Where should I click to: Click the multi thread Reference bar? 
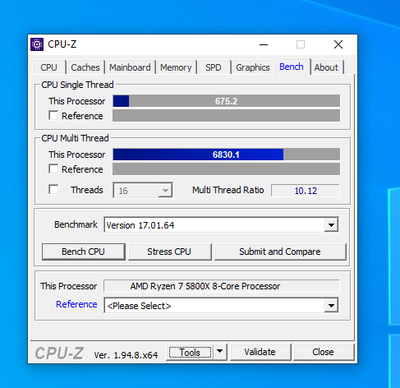[226, 169]
